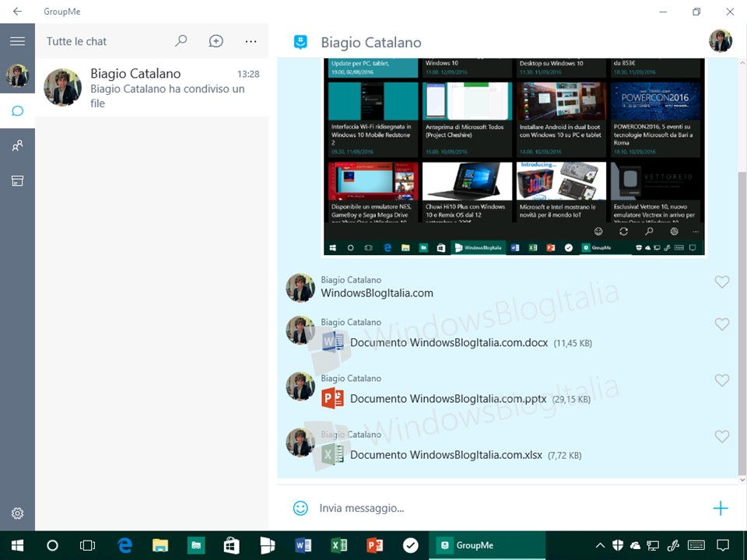The image size is (747, 560).
Task: Open Documento WindowsBlogItalia.com.pptx file
Action: [448, 399]
